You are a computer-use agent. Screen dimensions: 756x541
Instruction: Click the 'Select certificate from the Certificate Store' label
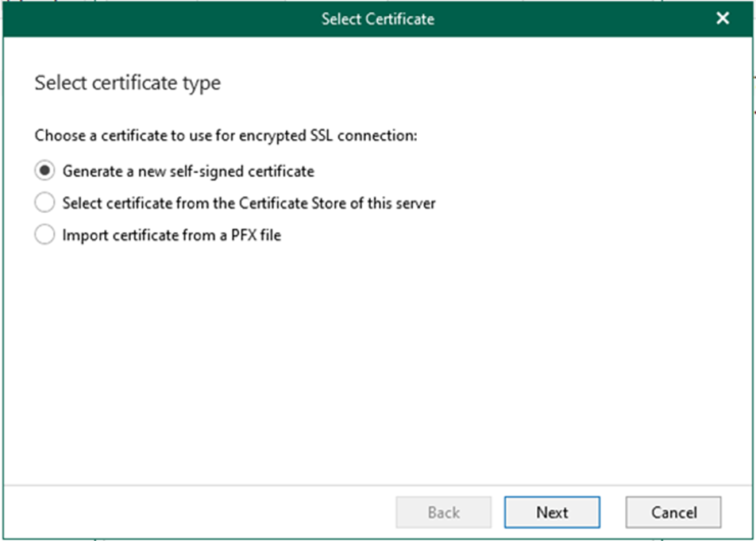[x=249, y=203]
